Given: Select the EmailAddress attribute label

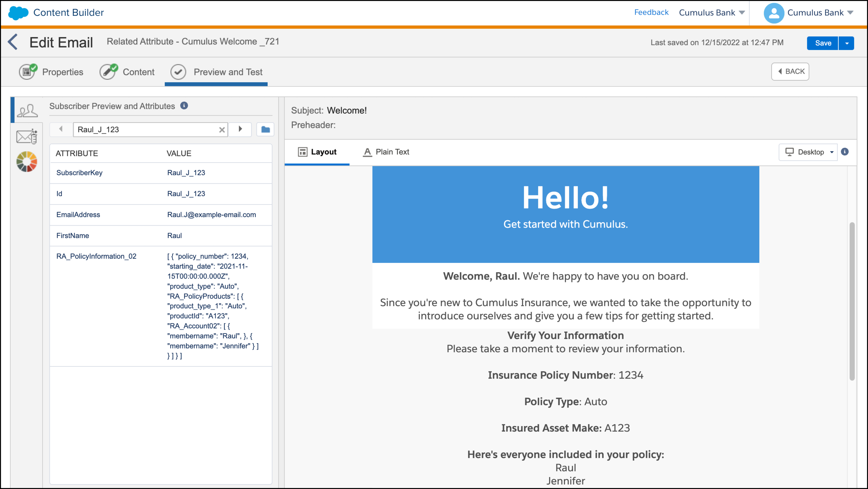Looking at the screenshot, I should [x=78, y=215].
